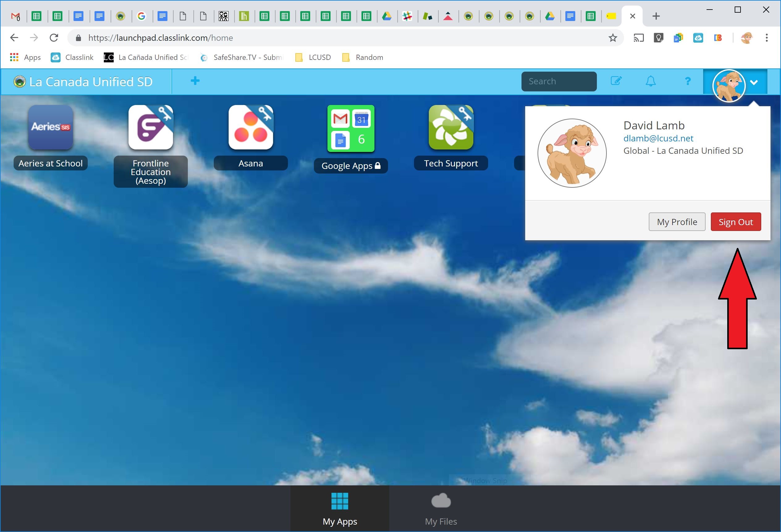Viewport: 781px width, 532px height.
Task: Go back to the previous page
Action: click(x=14, y=38)
